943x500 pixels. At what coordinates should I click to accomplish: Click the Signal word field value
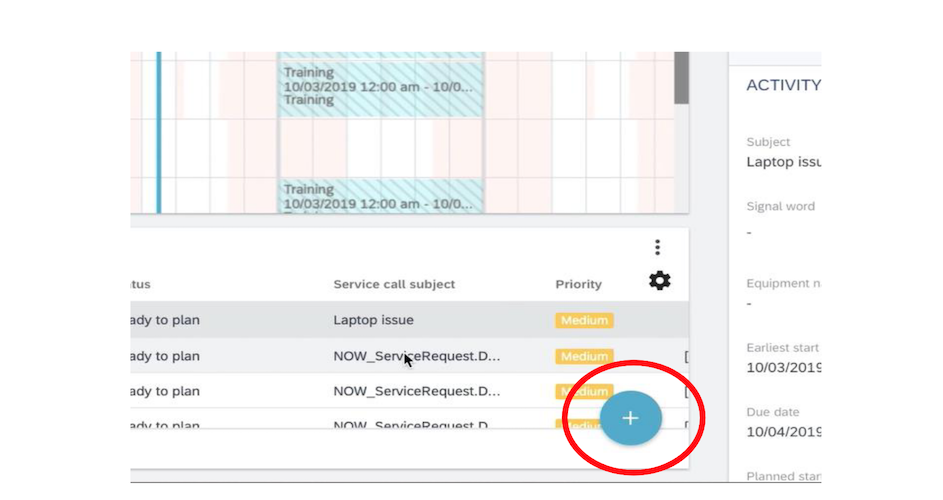click(750, 232)
